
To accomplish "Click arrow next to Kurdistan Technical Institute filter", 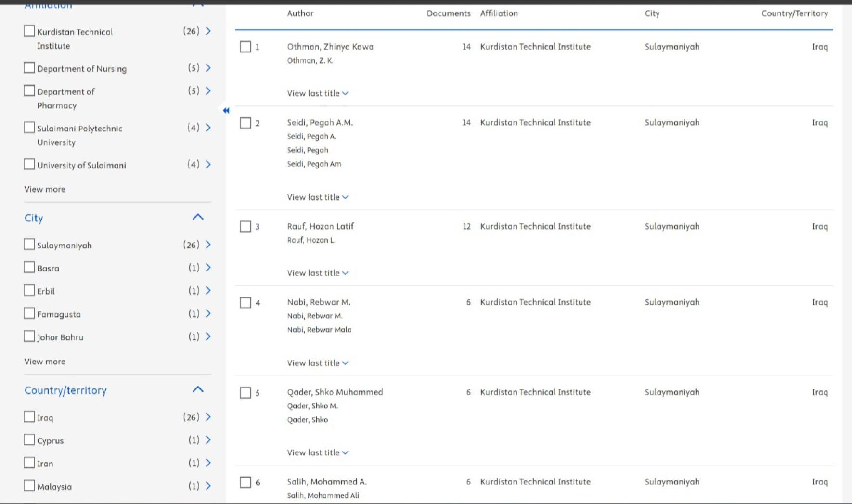I will (x=208, y=31).
